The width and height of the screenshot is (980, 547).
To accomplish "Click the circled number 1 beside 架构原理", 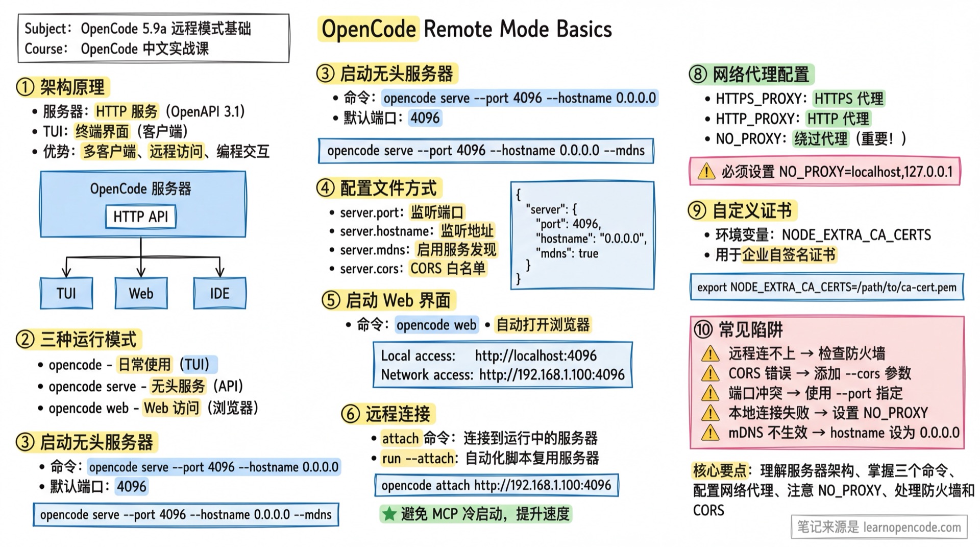I will [x=26, y=87].
